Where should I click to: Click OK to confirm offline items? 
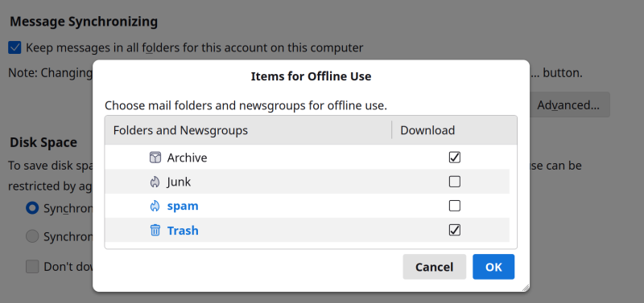(493, 267)
